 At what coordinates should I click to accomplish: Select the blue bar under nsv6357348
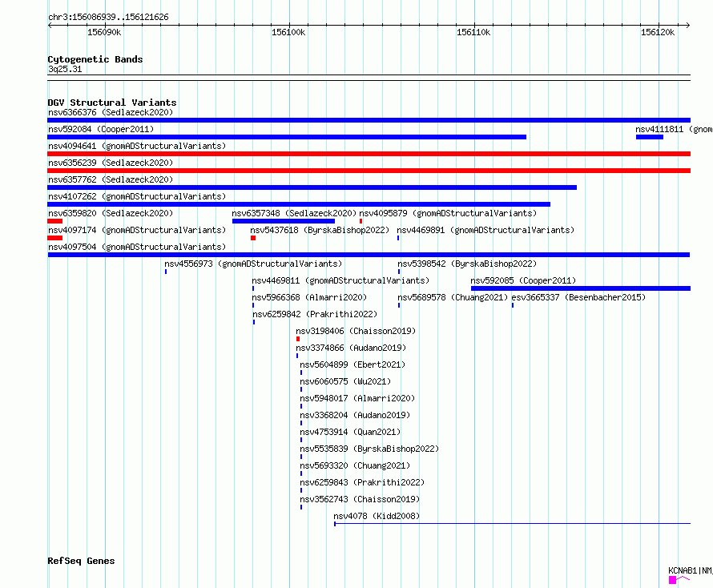[x=284, y=221]
